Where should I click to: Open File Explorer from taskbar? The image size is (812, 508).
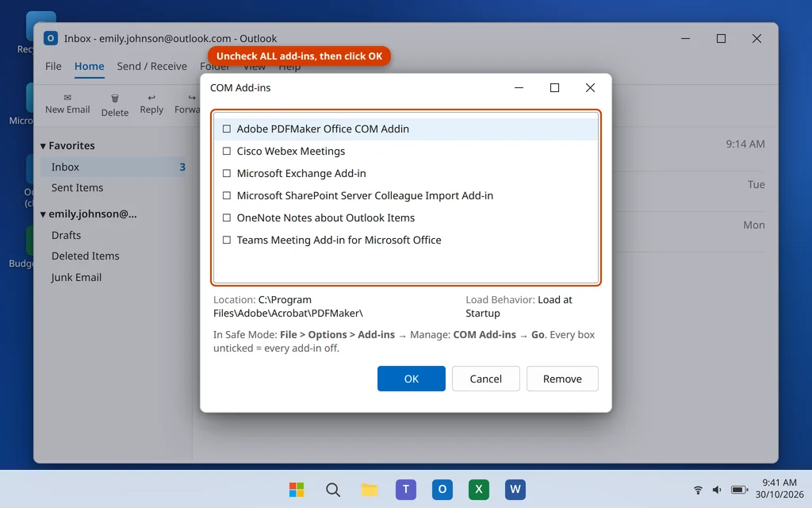(370, 489)
